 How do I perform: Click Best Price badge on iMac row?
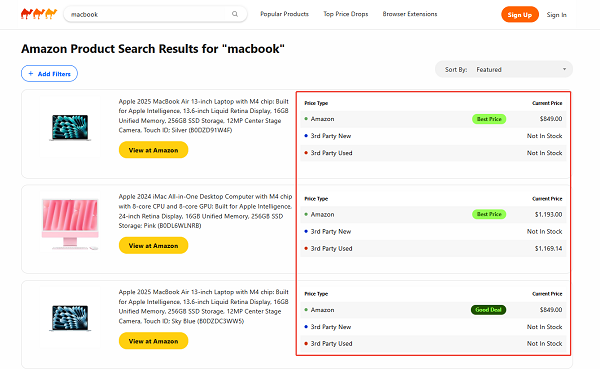pos(489,214)
